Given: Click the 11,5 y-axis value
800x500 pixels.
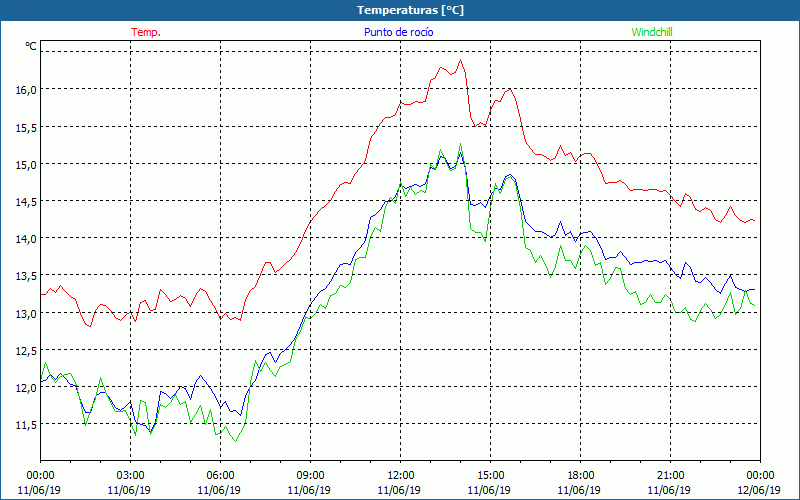Looking at the screenshot, I should (27, 424).
